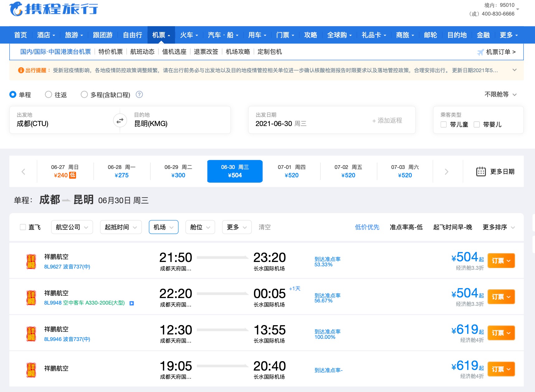535x392 pixels.
Task: Open the multi-trip help question icon
Action: click(x=139, y=95)
